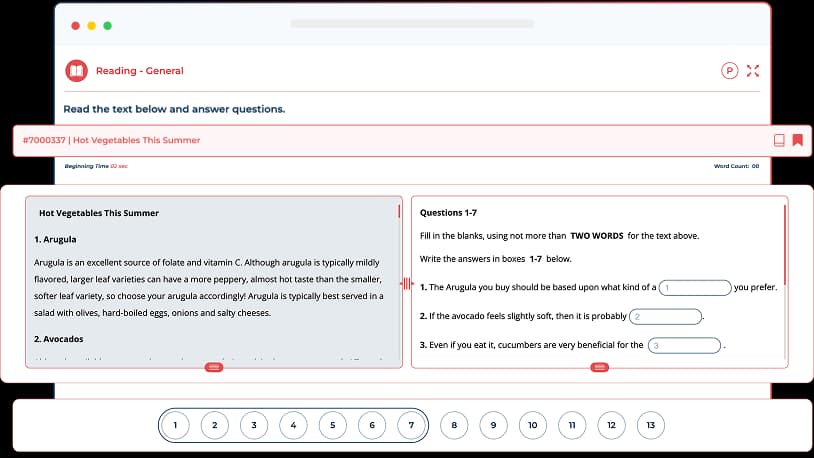Jump to question 10 in navigation
This screenshot has width=814, height=458.
(x=532, y=425)
